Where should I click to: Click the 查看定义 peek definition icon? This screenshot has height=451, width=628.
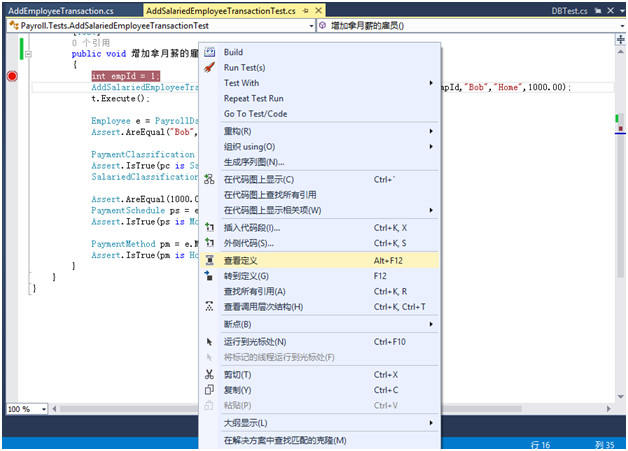coord(209,260)
